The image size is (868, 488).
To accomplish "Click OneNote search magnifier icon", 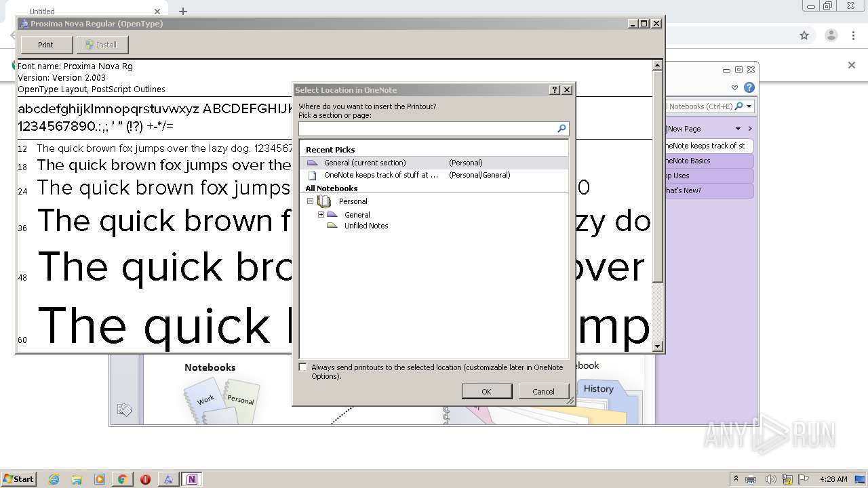I will pos(739,106).
